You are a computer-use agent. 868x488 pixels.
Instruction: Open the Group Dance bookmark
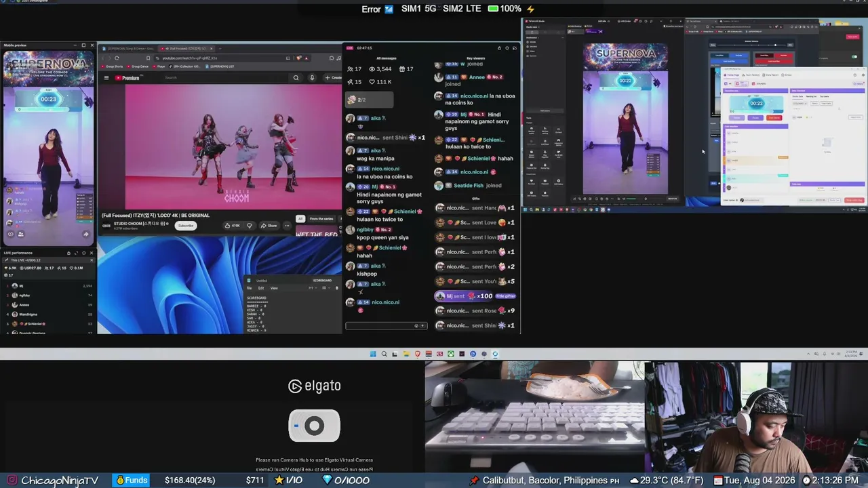(x=138, y=66)
